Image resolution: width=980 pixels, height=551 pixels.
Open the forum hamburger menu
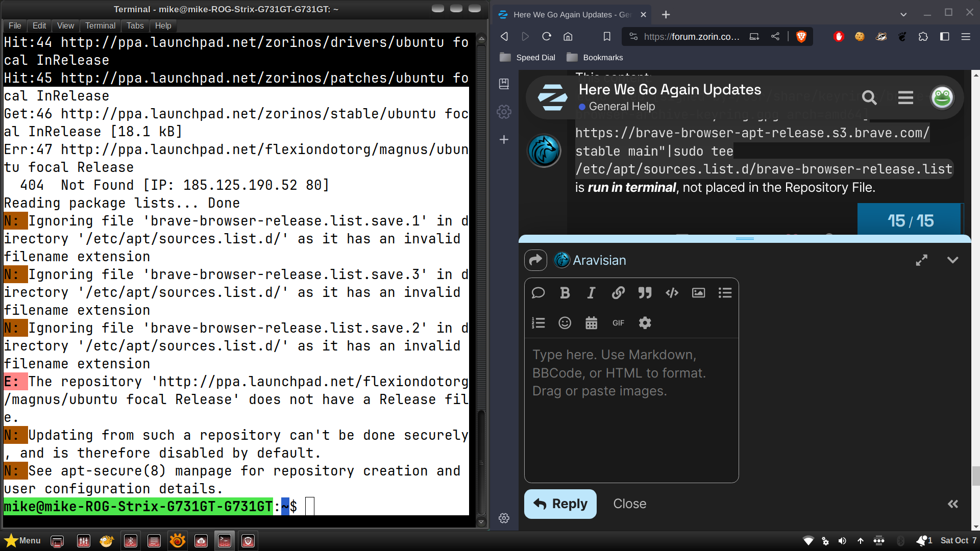point(905,97)
